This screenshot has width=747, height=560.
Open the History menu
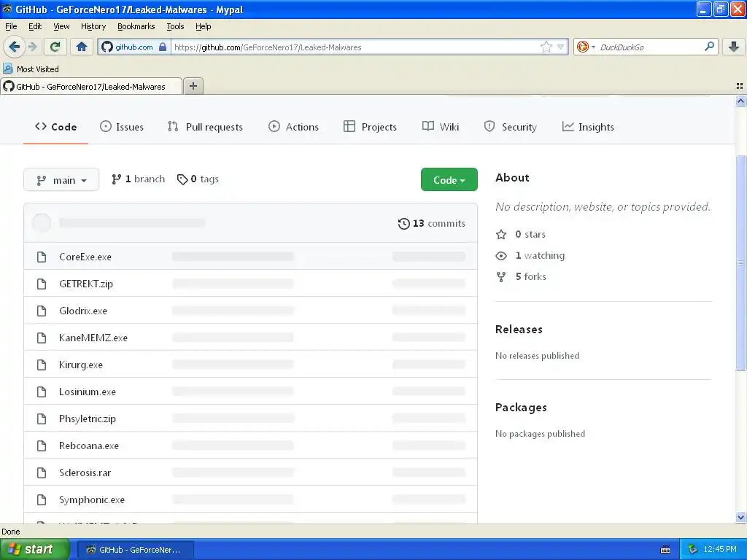[x=93, y=26]
